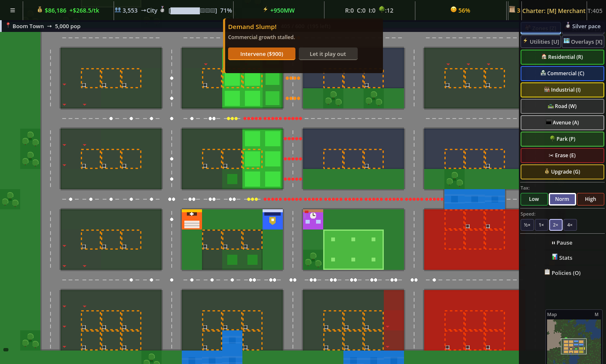
Task: Switch to the Overlays [X] tab
Action: click(x=583, y=42)
